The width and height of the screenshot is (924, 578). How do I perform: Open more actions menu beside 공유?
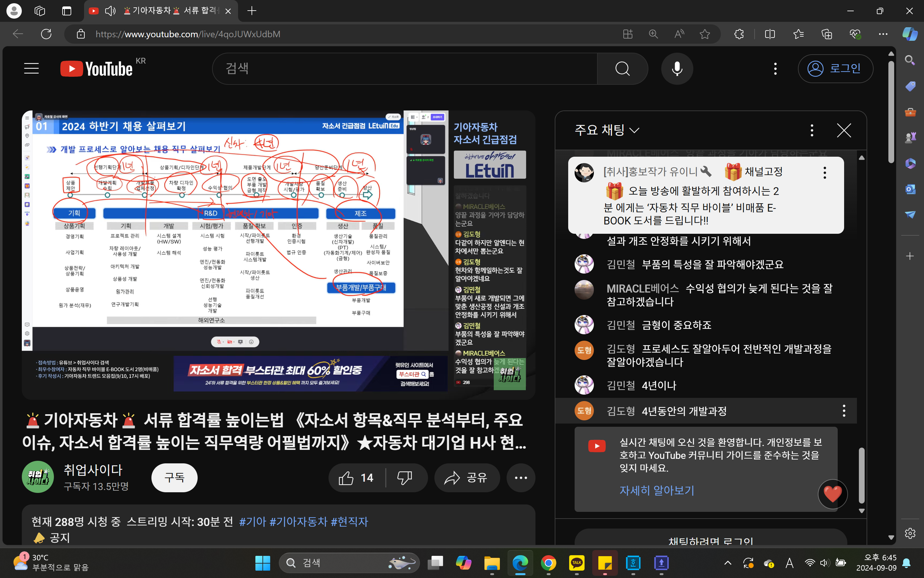tap(521, 478)
